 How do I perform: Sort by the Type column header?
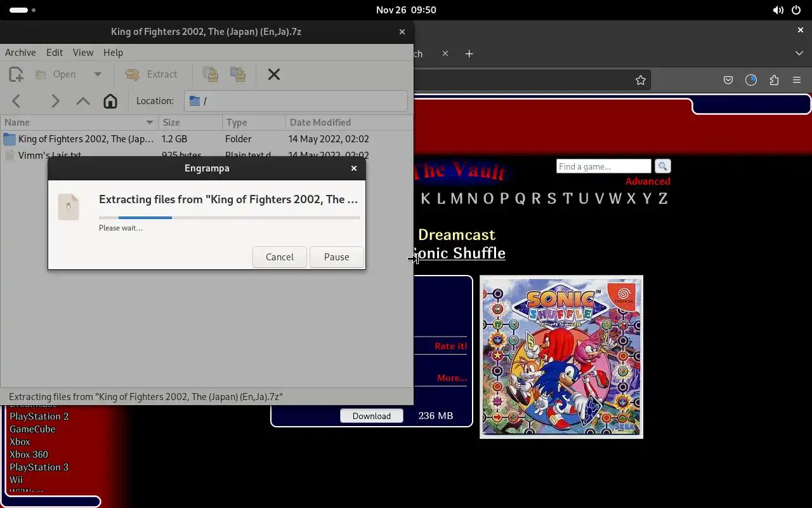(254, 123)
